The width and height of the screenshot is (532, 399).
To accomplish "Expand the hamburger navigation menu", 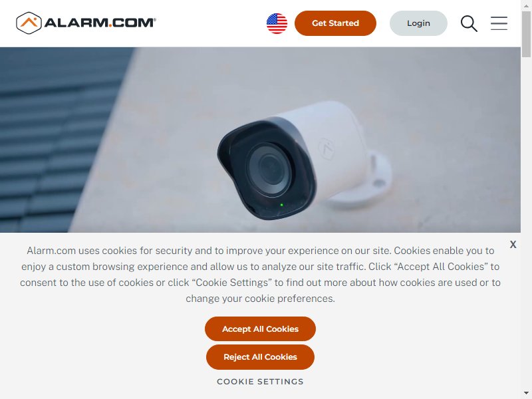I will pos(499,23).
